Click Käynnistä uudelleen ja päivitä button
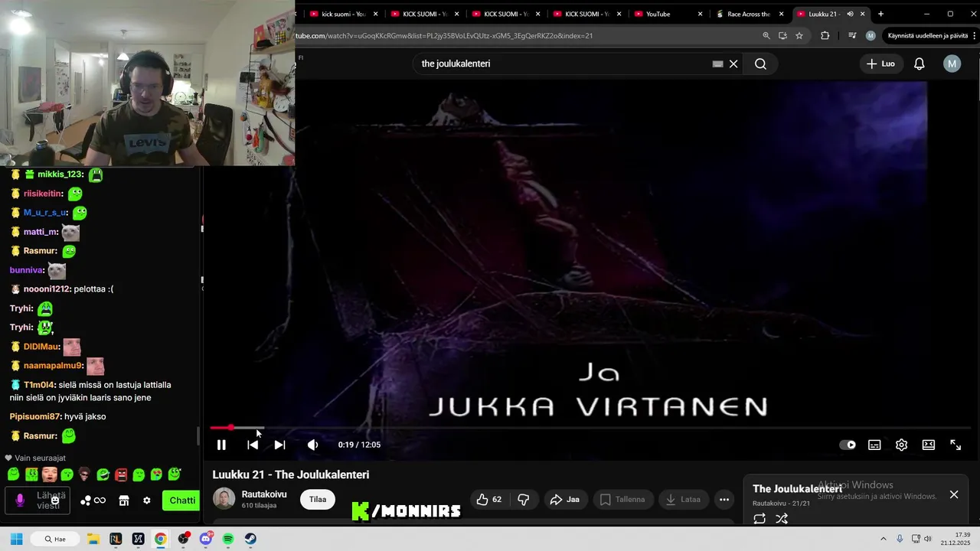Viewport: 980px width, 551px height. point(928,35)
